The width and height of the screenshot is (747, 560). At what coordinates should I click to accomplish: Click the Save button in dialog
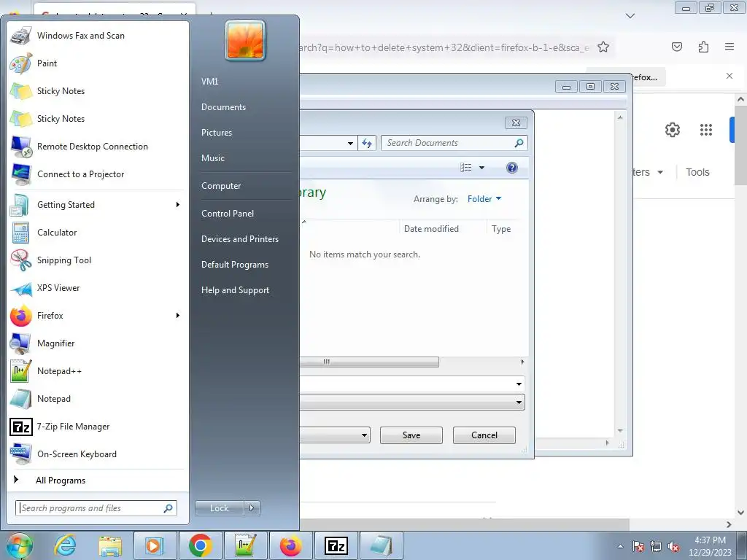pos(411,435)
